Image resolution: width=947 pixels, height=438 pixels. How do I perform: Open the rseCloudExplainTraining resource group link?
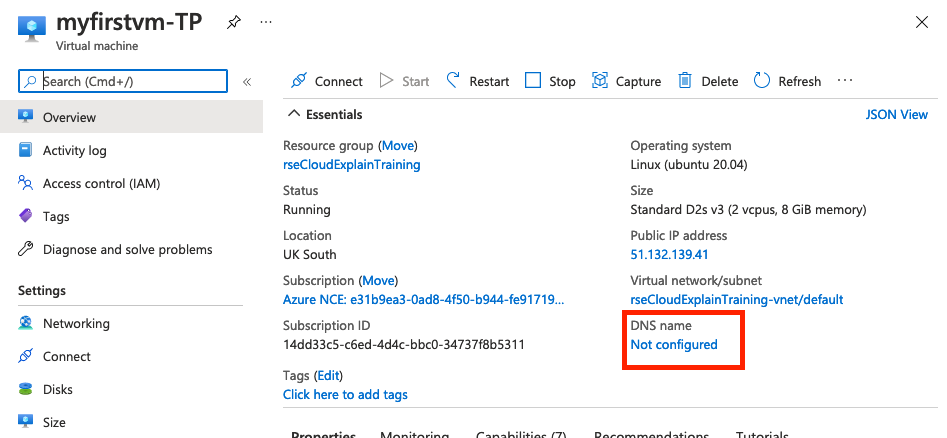point(352,164)
